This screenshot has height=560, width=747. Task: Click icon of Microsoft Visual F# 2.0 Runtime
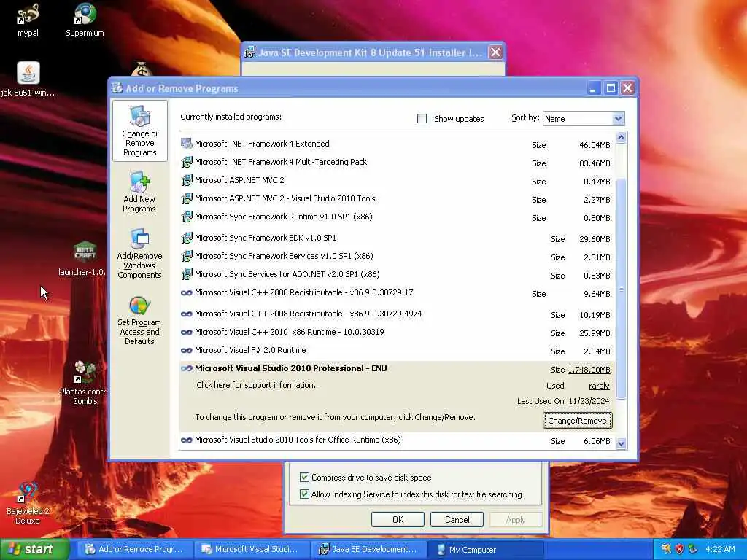tap(186, 351)
